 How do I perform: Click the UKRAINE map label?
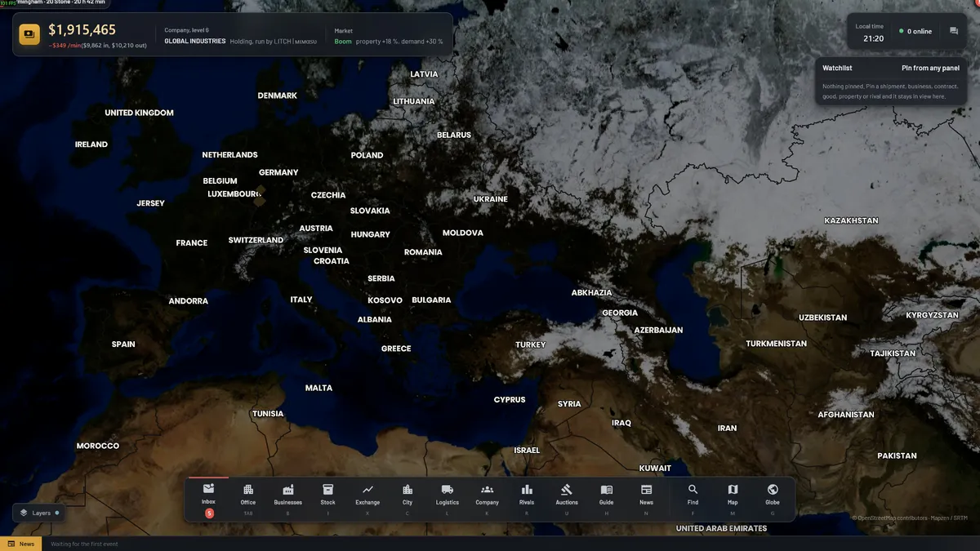(491, 199)
